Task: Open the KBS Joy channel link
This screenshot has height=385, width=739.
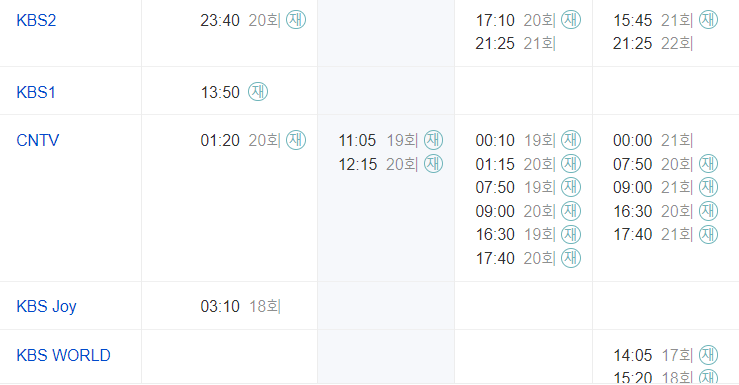Action: 46,306
